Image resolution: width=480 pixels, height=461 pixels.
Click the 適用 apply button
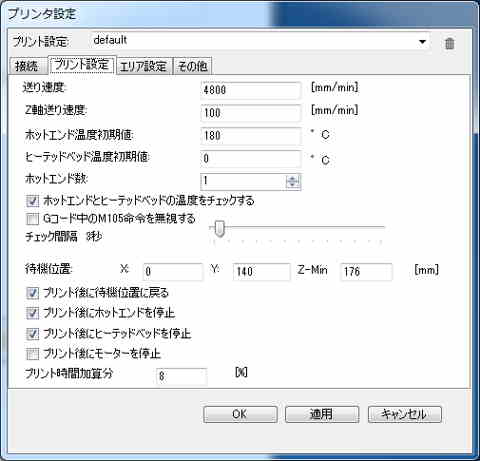point(322,414)
